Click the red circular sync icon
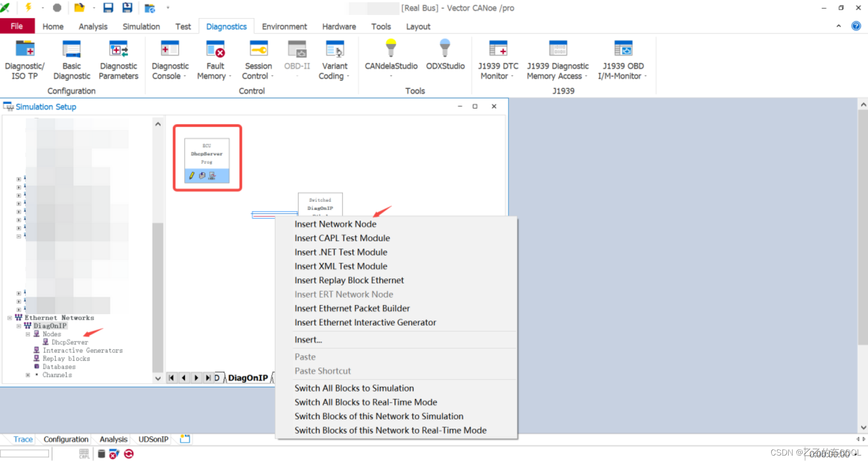This screenshot has width=868, height=461. pos(129,454)
